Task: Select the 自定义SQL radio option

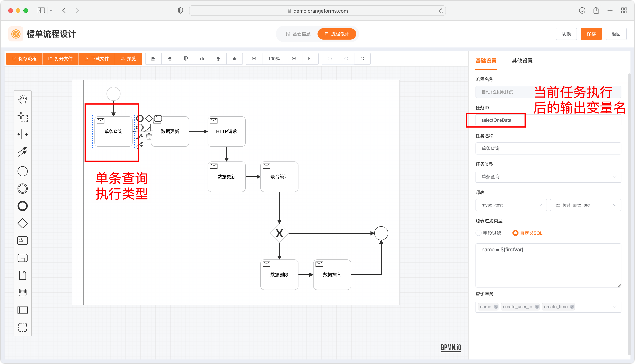Action: [x=527, y=233]
